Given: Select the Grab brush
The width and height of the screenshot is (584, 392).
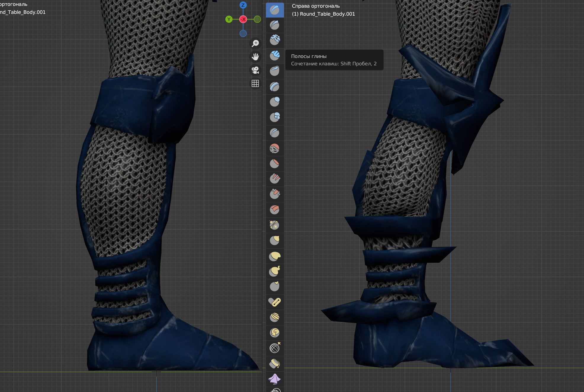Looking at the screenshot, I should pos(275,241).
